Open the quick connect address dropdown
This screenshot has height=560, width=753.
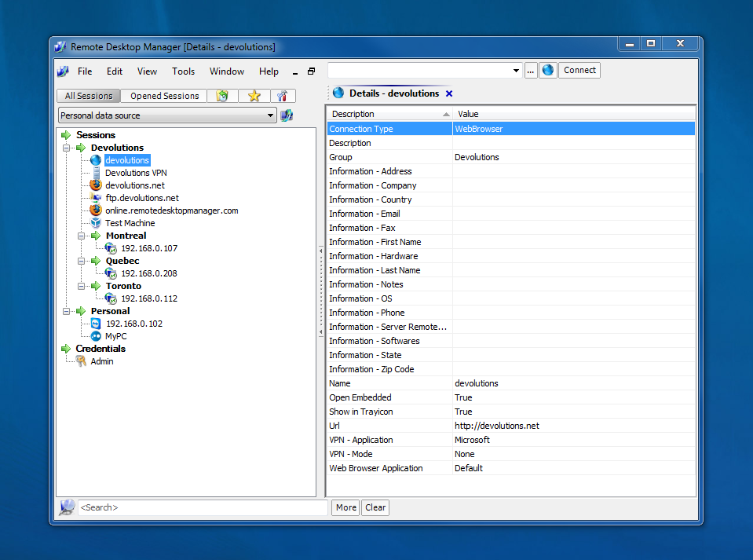pyautogui.click(x=516, y=71)
